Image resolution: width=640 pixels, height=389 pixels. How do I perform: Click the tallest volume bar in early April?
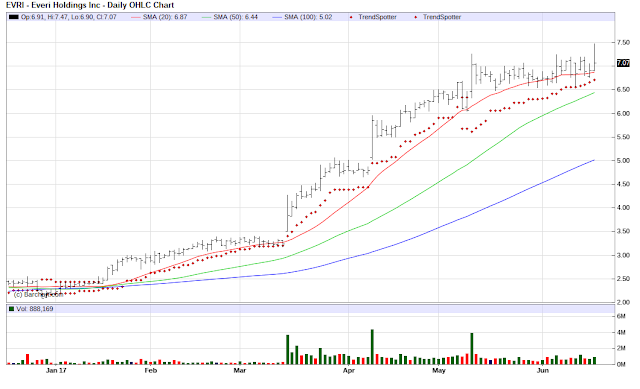[x=372, y=347]
